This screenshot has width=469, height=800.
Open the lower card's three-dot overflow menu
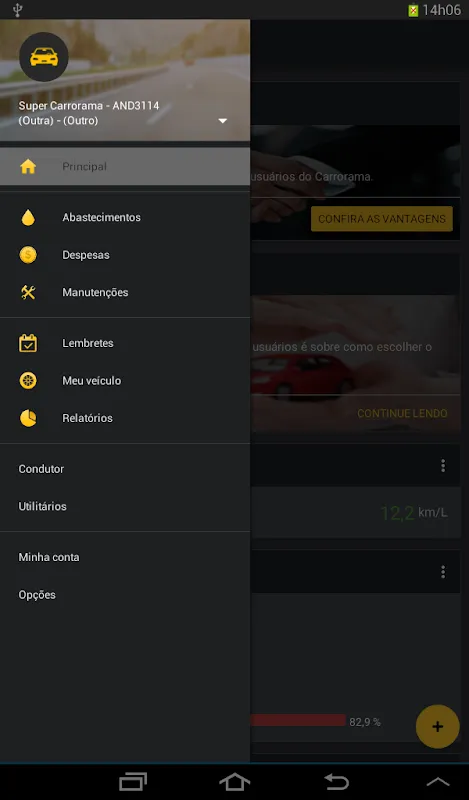(443, 572)
